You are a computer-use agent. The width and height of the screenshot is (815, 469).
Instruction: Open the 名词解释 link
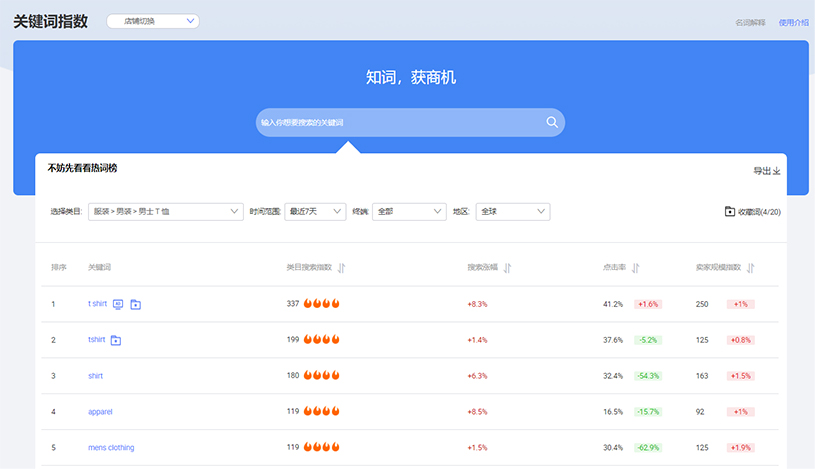(750, 22)
